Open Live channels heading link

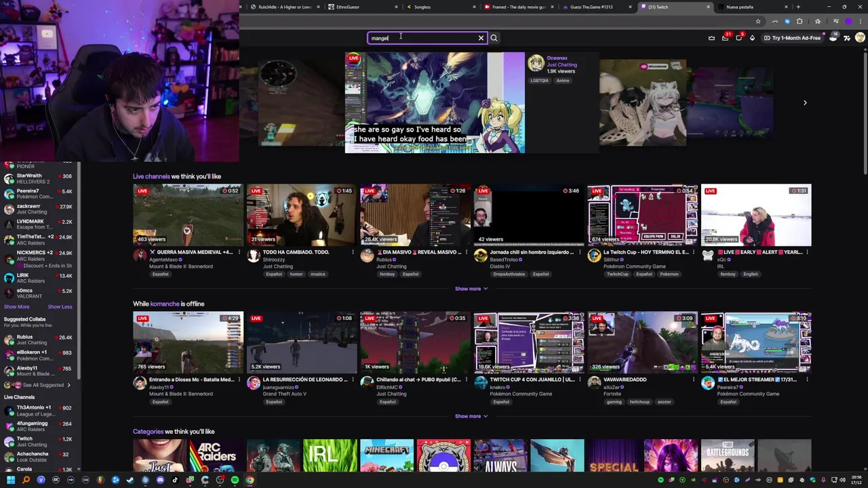click(151, 176)
